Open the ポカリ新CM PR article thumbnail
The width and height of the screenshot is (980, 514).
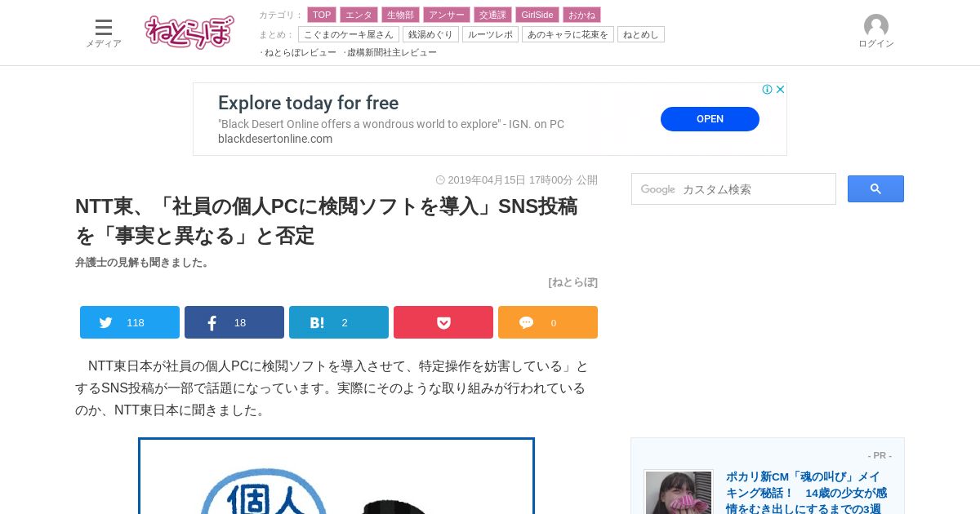coord(679,492)
